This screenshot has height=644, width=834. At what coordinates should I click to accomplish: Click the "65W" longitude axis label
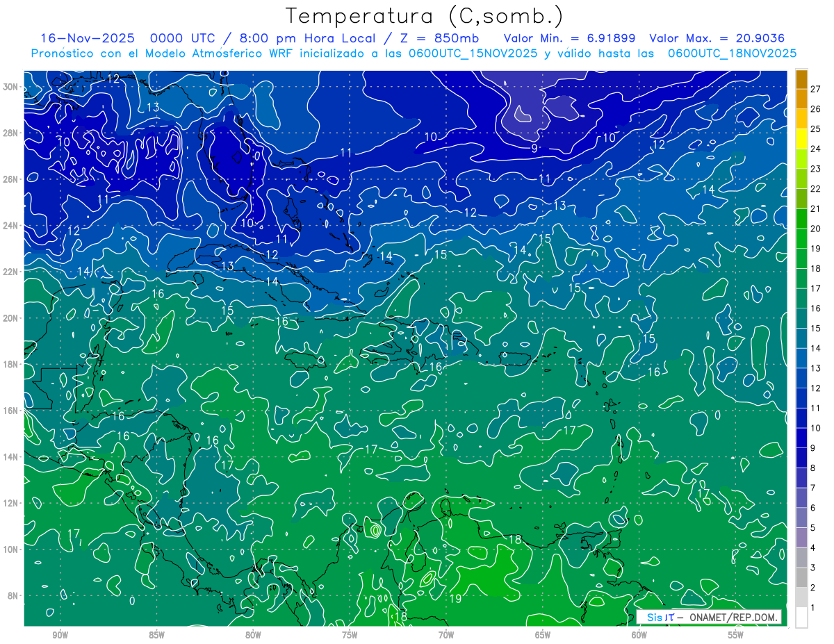click(x=543, y=635)
